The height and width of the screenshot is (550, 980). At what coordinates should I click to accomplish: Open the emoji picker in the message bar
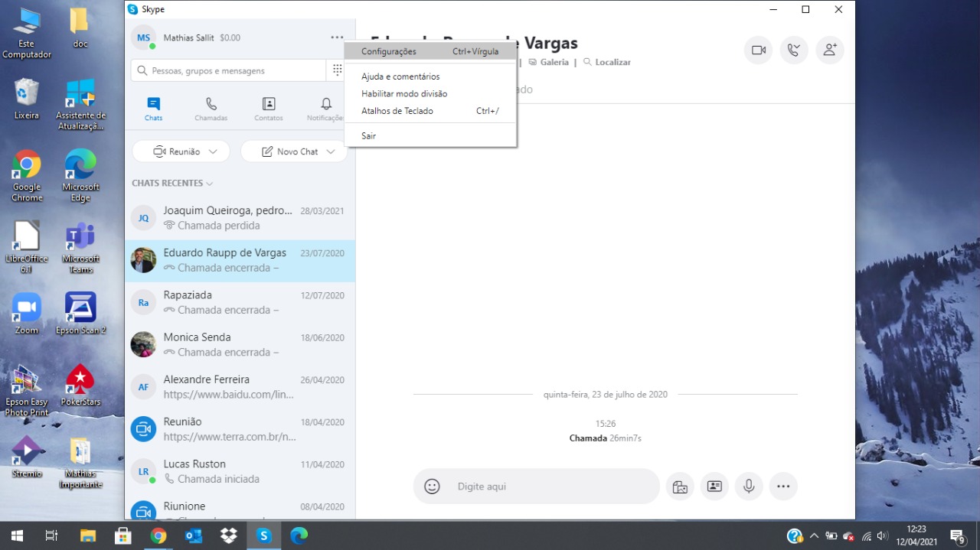pyautogui.click(x=431, y=486)
